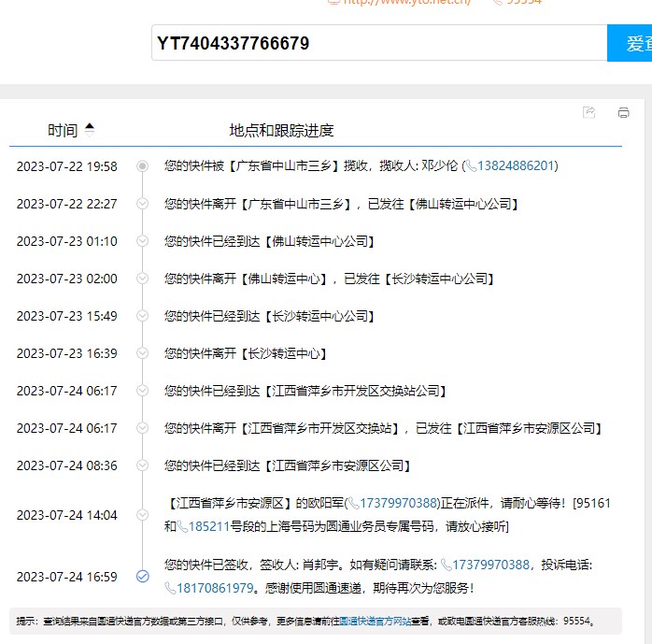This screenshot has height=644, width=652.
Task: Click the phone icon before 185211
Action: pyautogui.click(x=182, y=526)
